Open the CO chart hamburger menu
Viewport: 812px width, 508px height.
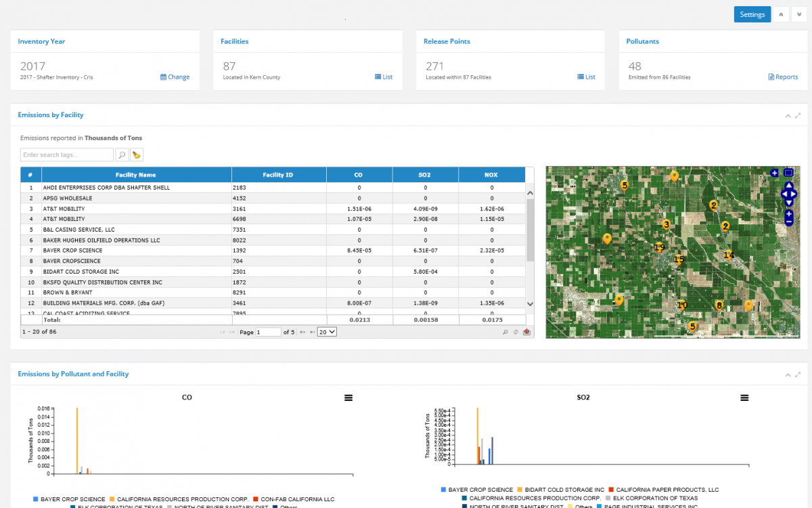[348, 398]
